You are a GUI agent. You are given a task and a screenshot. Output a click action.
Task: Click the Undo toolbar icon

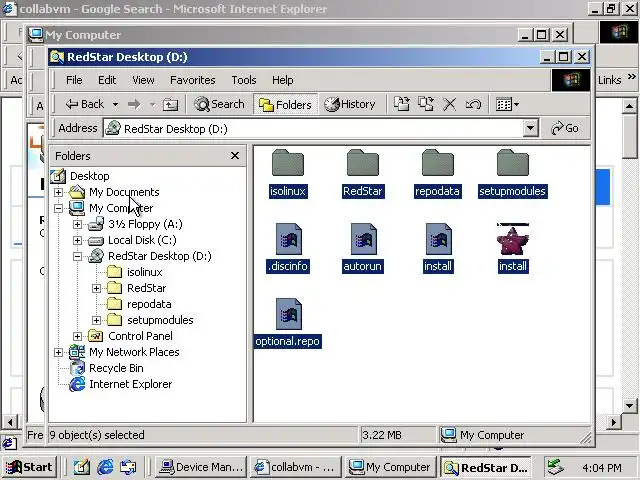click(473, 104)
